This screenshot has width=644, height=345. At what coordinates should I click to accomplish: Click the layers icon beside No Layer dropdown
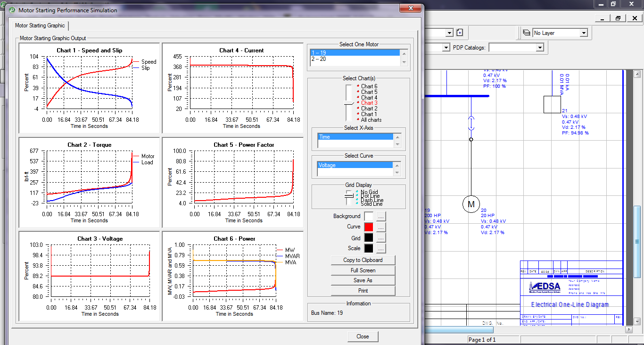(527, 33)
